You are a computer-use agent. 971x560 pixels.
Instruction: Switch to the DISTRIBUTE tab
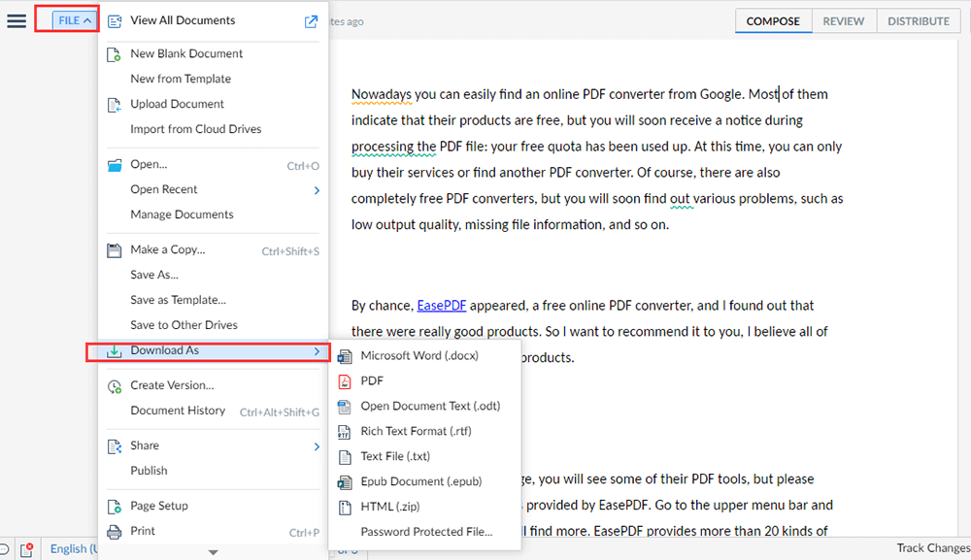[918, 21]
